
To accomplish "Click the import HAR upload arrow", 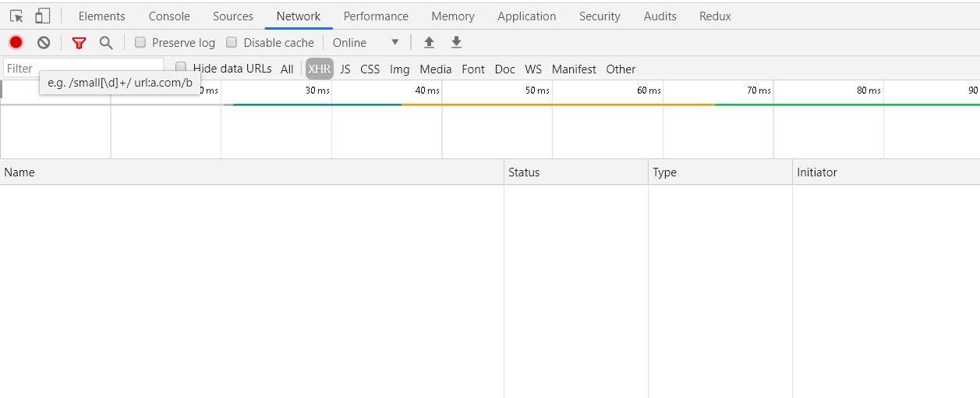I will click(x=428, y=42).
